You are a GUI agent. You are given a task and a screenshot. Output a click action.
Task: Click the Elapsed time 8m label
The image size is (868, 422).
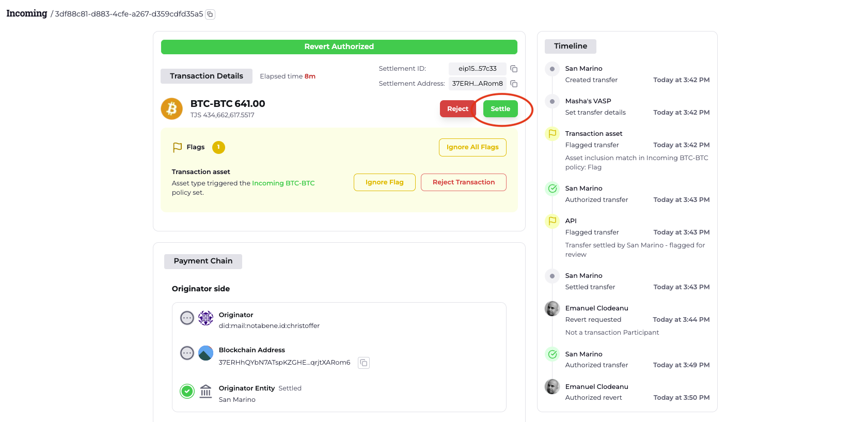pyautogui.click(x=288, y=76)
